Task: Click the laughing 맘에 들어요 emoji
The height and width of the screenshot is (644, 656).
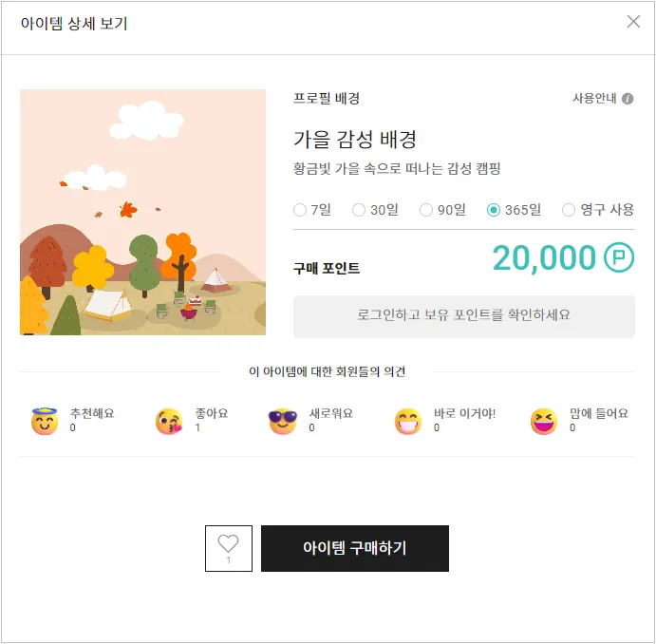Action: [x=544, y=422]
